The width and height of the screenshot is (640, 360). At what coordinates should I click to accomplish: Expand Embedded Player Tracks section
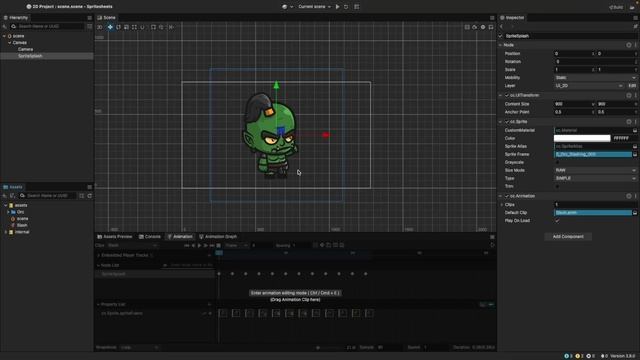pos(98,255)
